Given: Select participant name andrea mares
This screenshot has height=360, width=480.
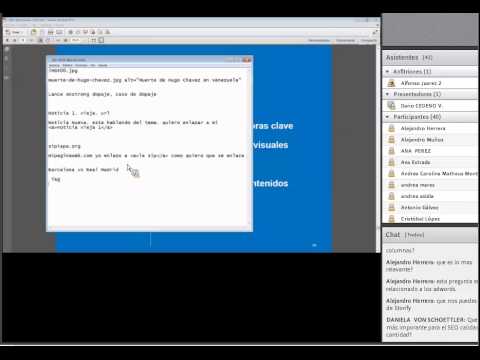Looking at the screenshot, I should [418, 185].
